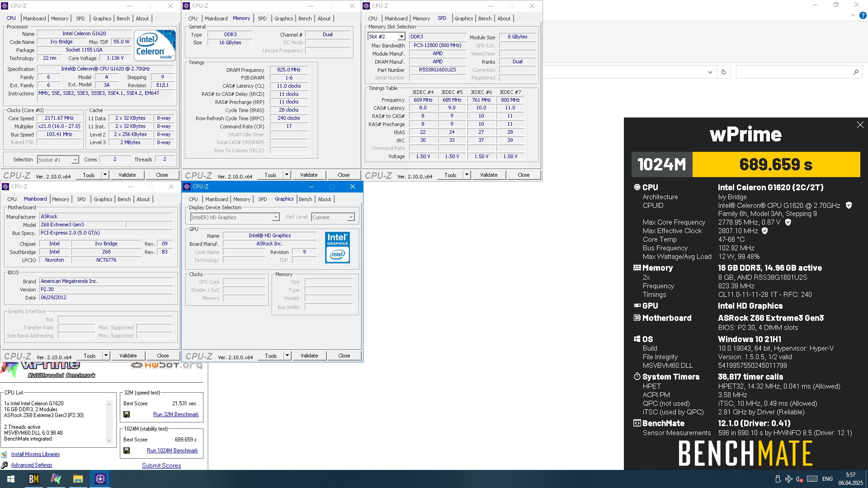Click the Run 1024M Benchmark link

click(172, 450)
